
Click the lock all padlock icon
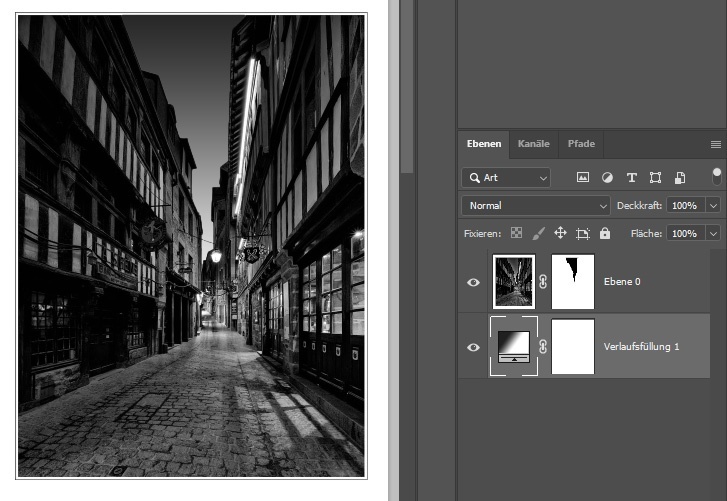point(605,233)
